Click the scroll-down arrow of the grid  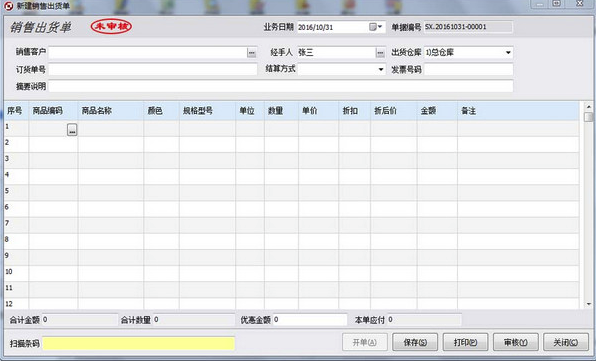coord(588,304)
